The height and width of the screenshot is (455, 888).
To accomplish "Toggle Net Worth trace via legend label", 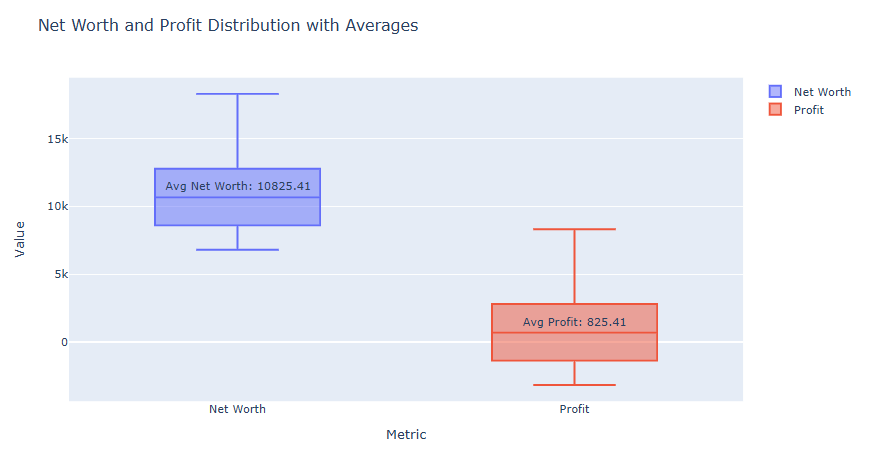I will (822, 92).
